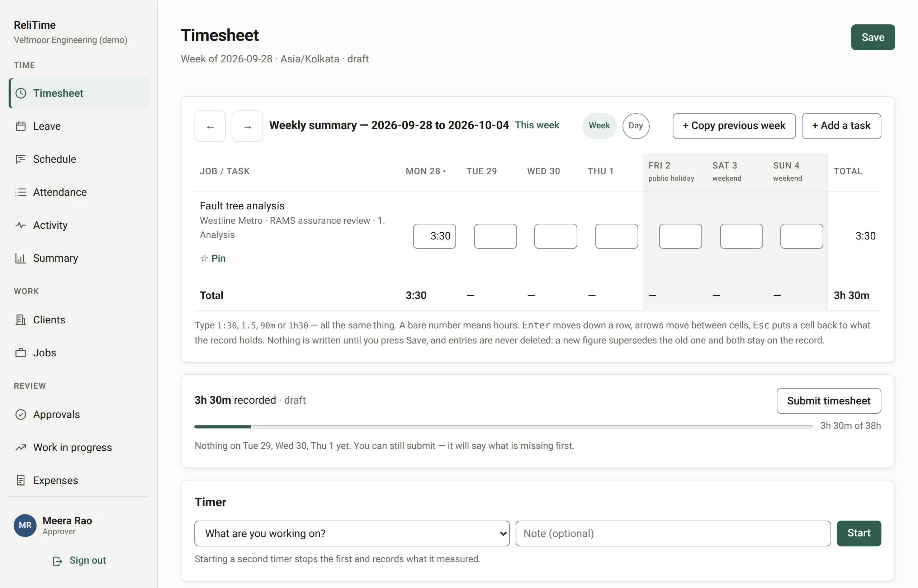918x588 pixels.
Task: Click Submit timesheet button
Action: point(829,401)
